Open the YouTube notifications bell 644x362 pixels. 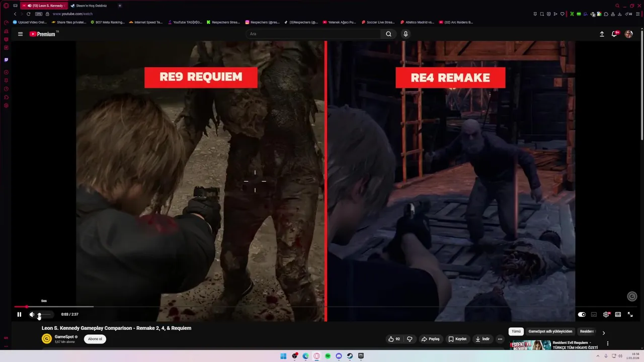pos(614,34)
